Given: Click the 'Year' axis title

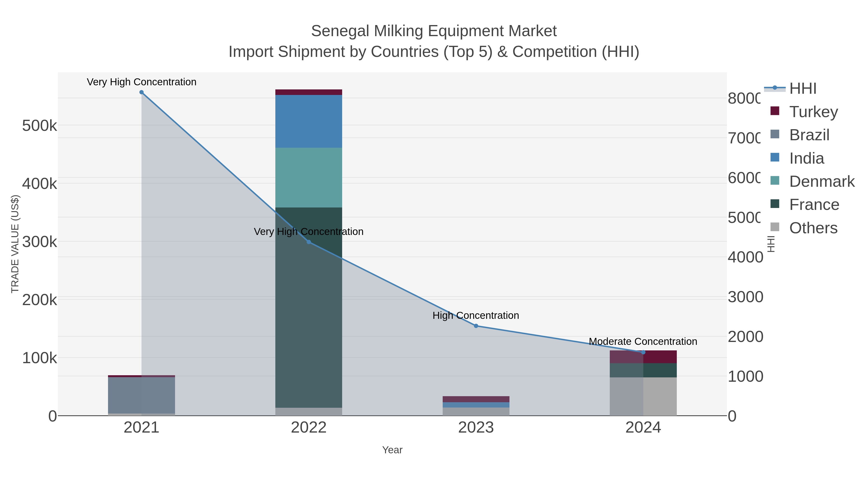Looking at the screenshot, I should [392, 450].
